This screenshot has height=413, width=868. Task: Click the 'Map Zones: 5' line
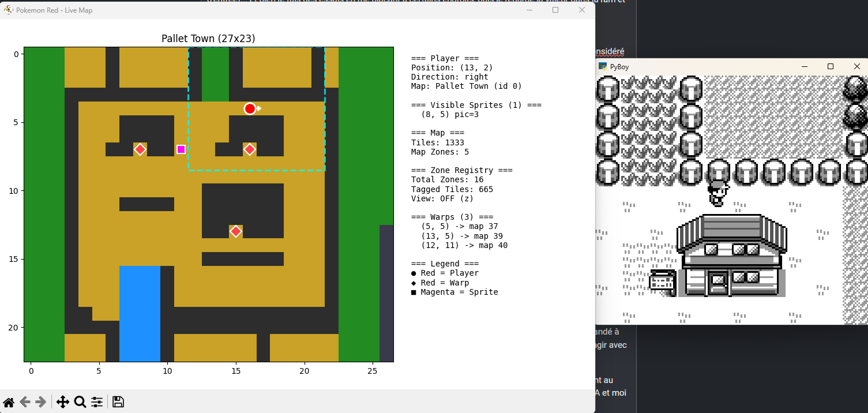440,152
